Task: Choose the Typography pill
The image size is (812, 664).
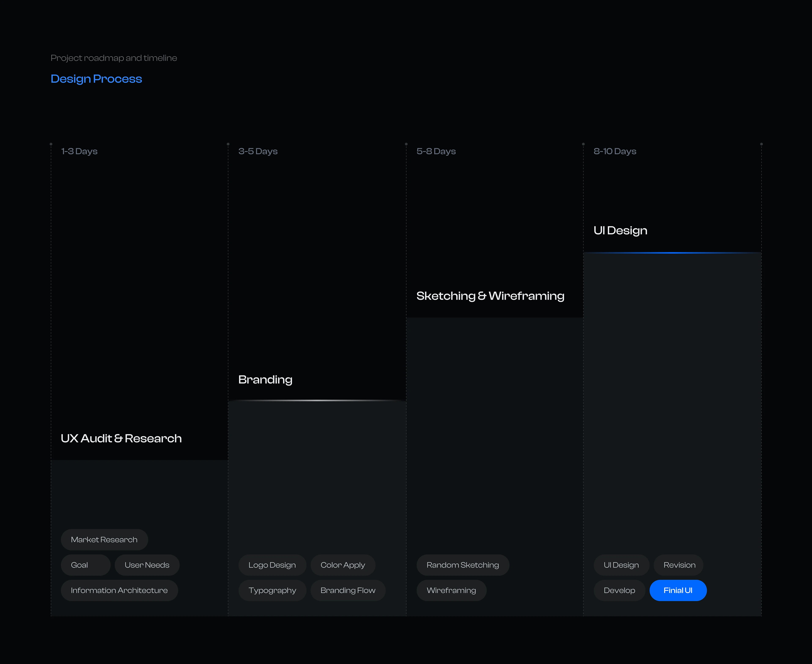Action: (272, 590)
